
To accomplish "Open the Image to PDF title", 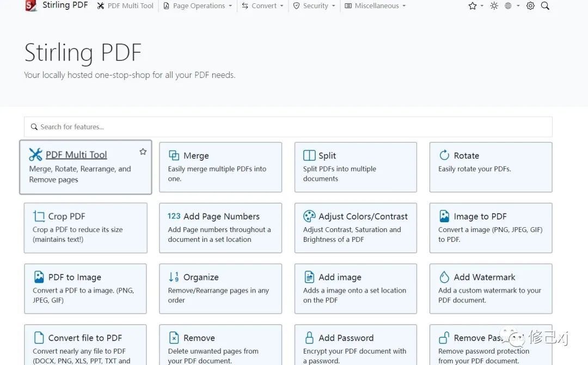I will pyautogui.click(x=480, y=216).
